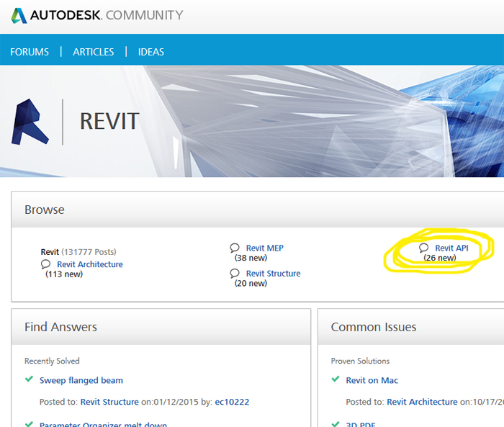Click speech bubble icon beside Revit Structure

(235, 274)
